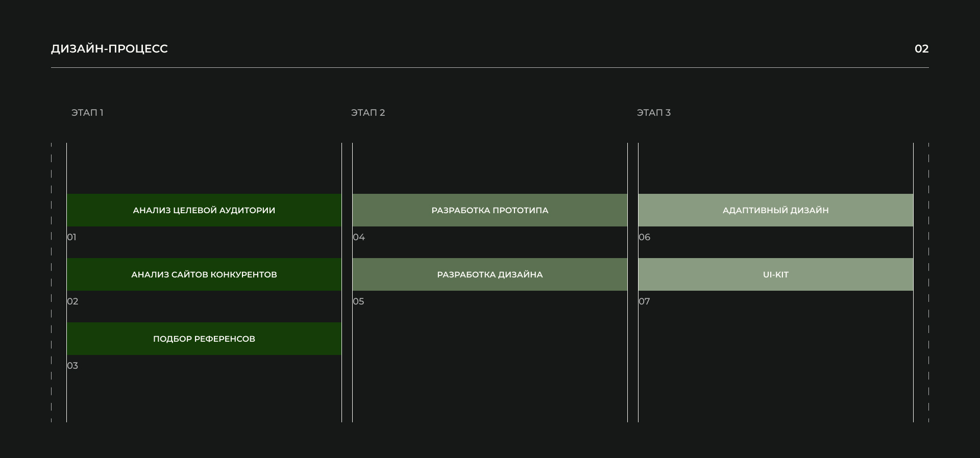Click step number 01 below АНАЛИЗ ЦЕЛЕВОЙ АУДИТОРИИ
The image size is (980, 458).
[72, 237]
